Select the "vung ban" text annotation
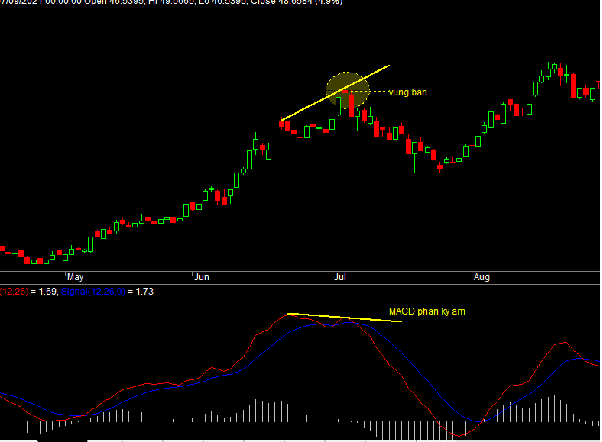Viewport: 602px width, 442px height. click(x=407, y=92)
